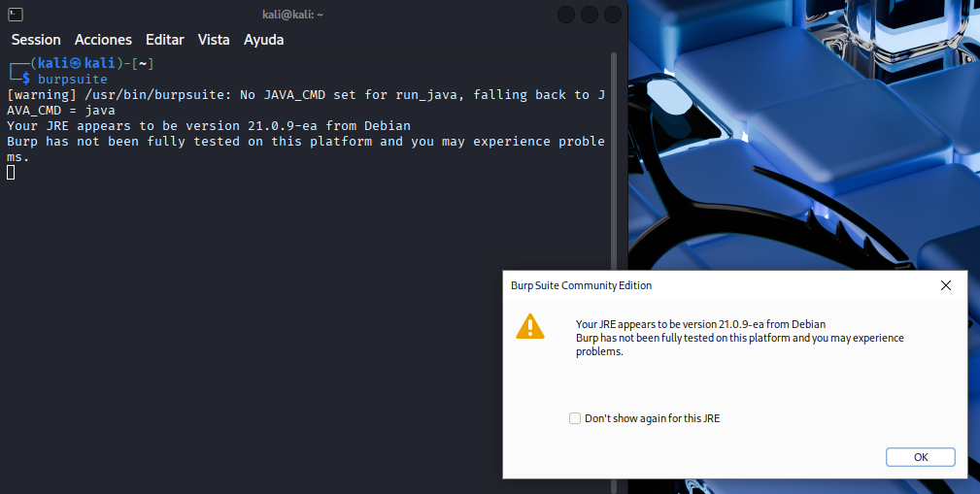Click the terminal icon in the title bar
The width and height of the screenshot is (980, 494).
click(15, 15)
